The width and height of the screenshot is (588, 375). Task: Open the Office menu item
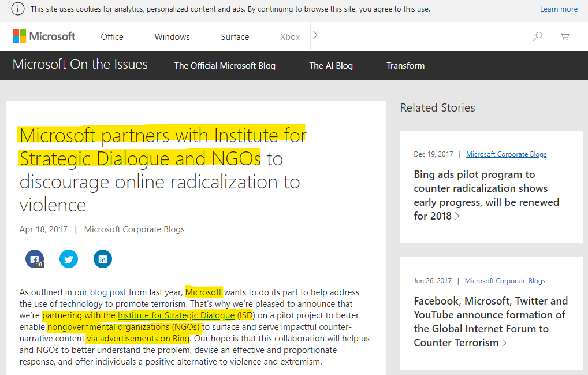112,37
